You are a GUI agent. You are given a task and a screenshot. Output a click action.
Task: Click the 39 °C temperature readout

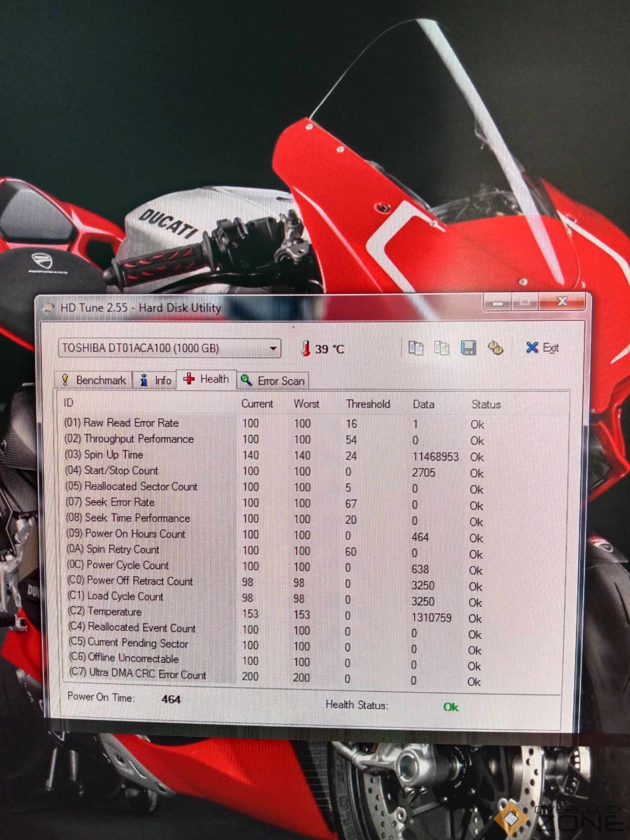329,349
